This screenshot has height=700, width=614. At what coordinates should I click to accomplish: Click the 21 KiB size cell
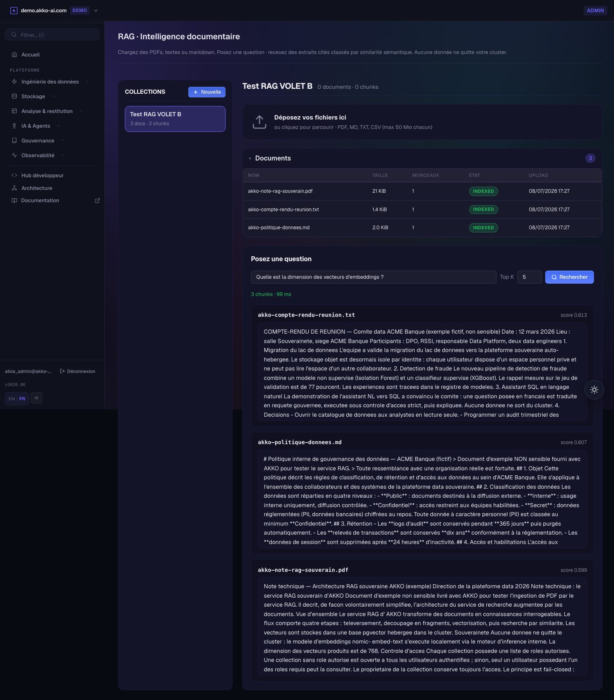click(x=379, y=191)
